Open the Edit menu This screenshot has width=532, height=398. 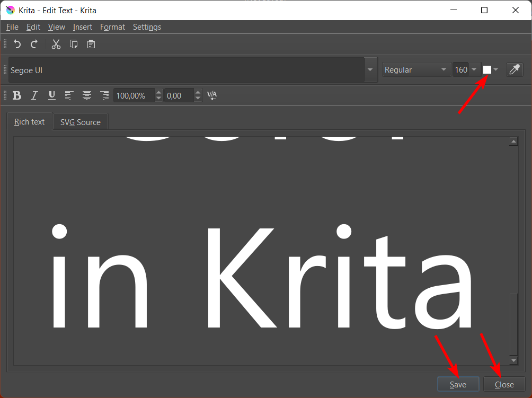coord(33,27)
